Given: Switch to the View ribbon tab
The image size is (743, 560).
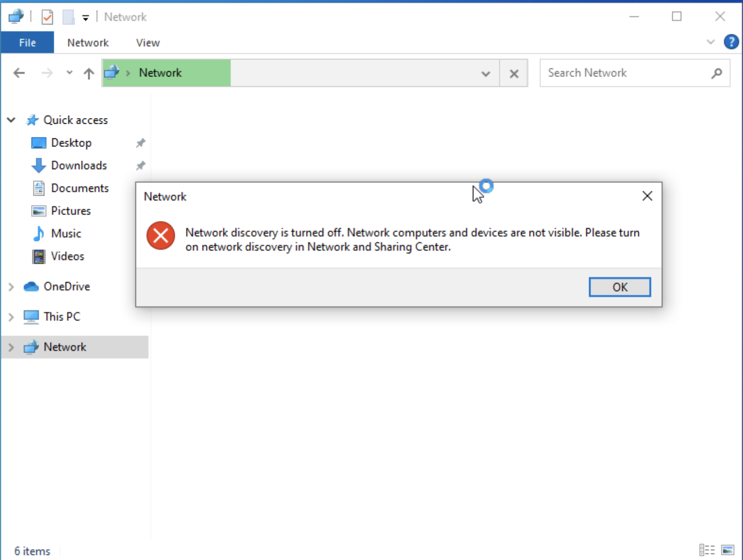Looking at the screenshot, I should coord(148,43).
